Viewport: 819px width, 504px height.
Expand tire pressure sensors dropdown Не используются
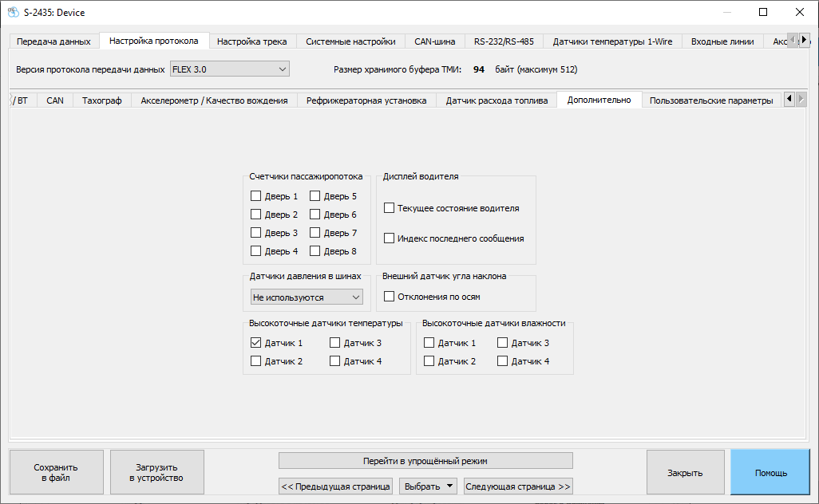coord(307,297)
